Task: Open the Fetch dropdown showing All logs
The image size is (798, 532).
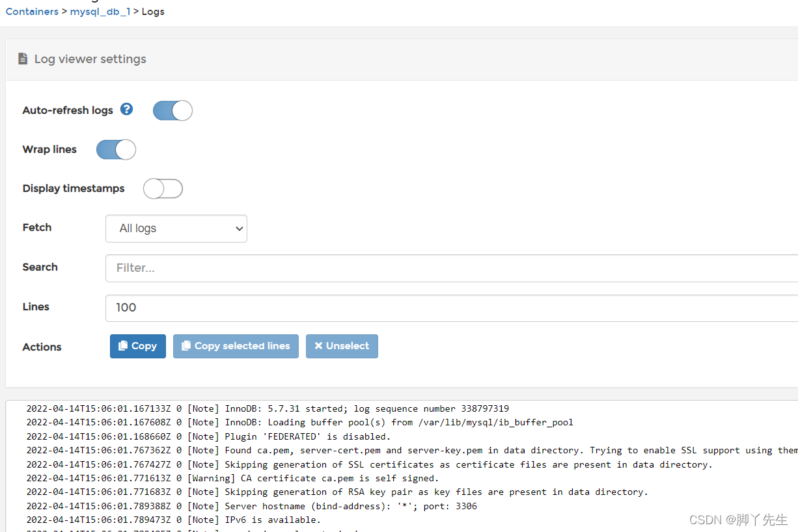Action: click(x=176, y=228)
